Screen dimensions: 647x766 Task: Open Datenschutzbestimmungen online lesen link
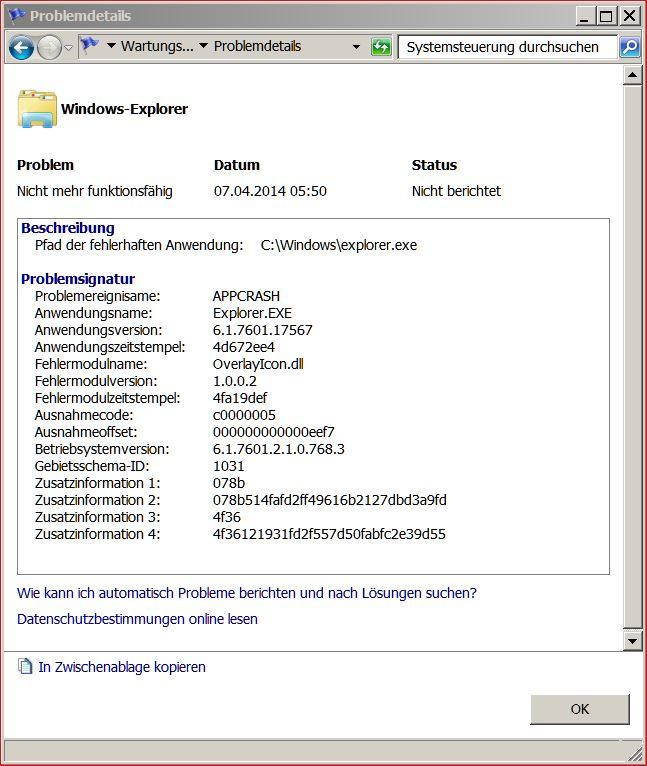pos(137,619)
